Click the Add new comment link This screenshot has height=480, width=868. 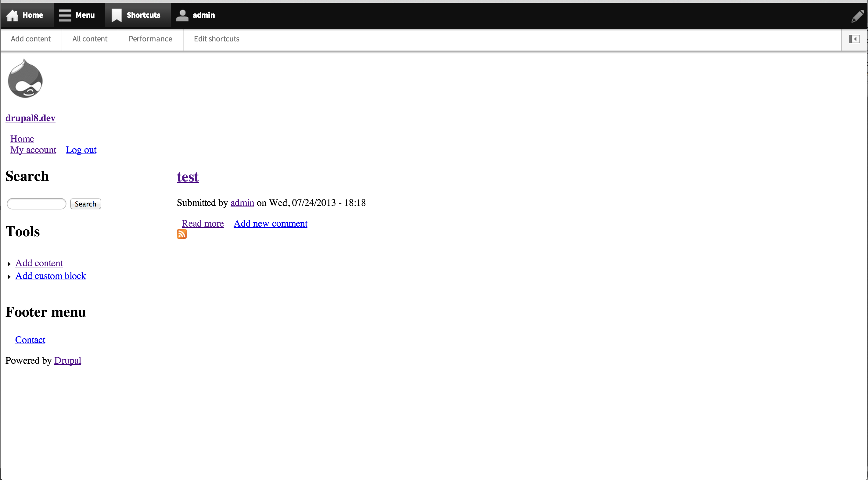pos(270,224)
